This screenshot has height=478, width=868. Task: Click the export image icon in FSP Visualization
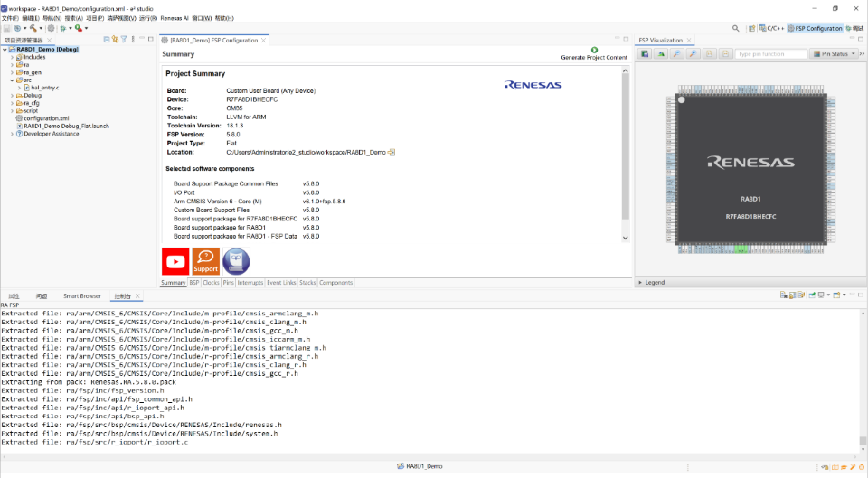point(645,53)
